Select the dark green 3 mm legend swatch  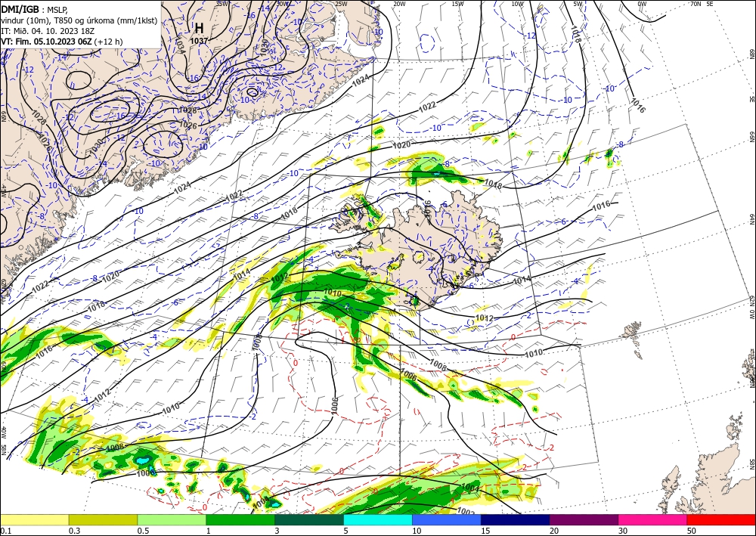click(x=309, y=519)
